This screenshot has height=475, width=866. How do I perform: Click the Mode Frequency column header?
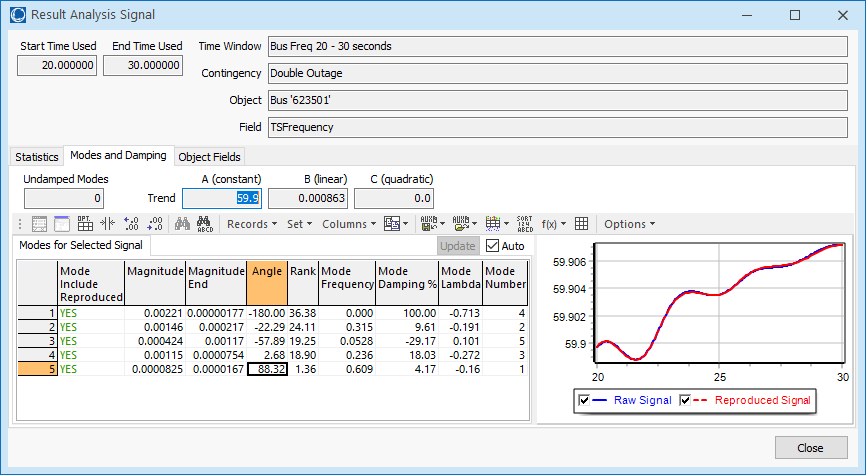point(347,284)
